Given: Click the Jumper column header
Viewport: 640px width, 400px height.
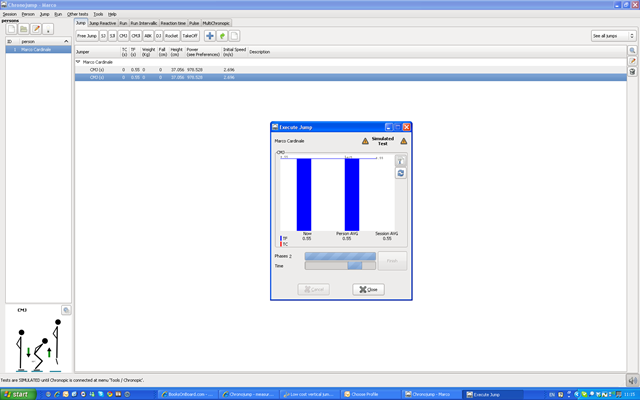Looking at the screenshot, I should click(x=98, y=52).
